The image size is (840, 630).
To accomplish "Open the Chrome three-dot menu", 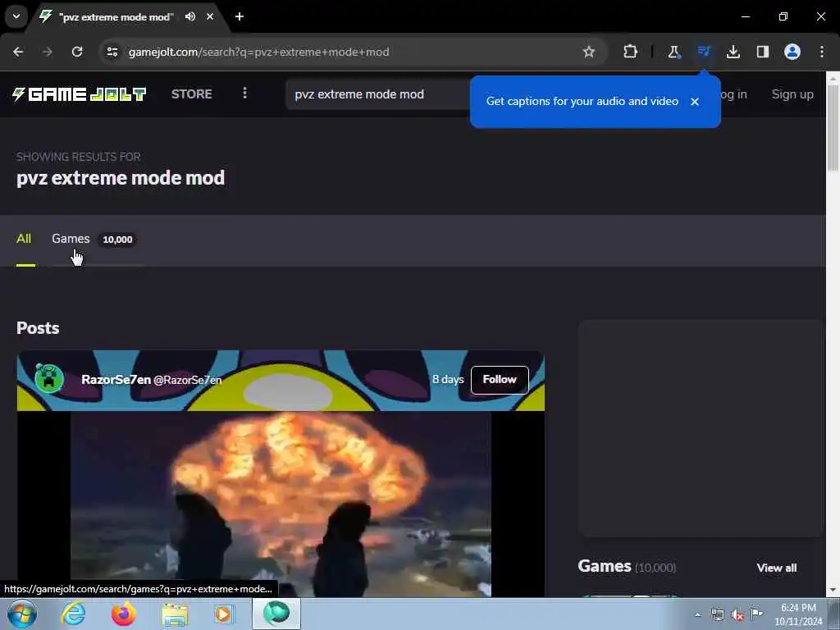I will pyautogui.click(x=822, y=52).
